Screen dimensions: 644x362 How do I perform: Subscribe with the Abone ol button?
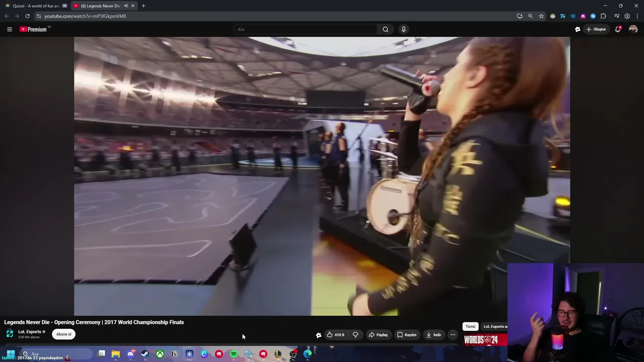(64, 334)
